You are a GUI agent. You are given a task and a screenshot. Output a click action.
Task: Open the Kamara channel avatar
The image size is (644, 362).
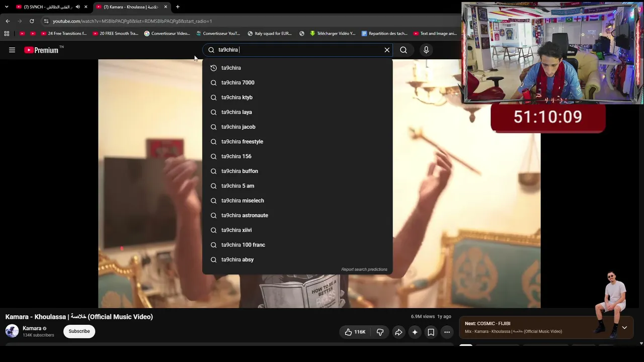(12, 331)
